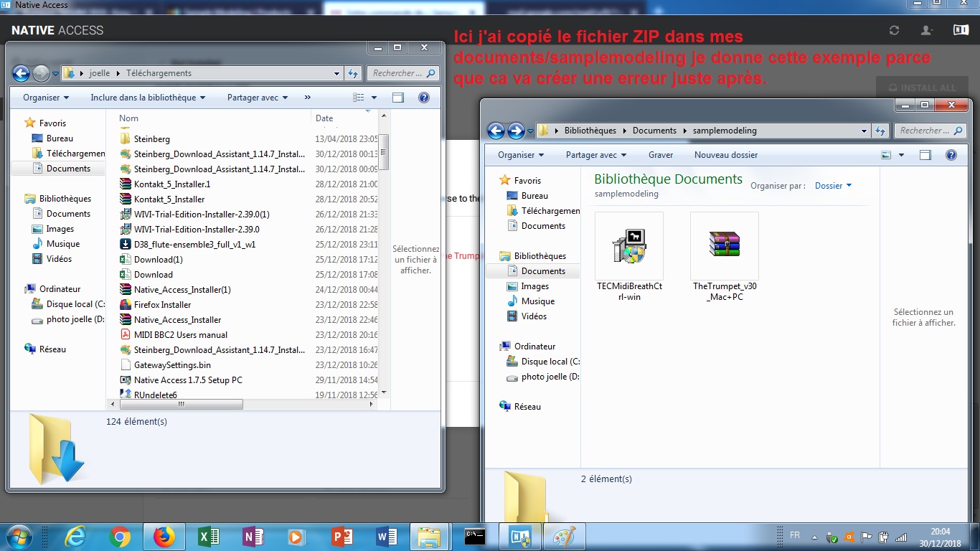Open OneNote from the taskbar
Viewport: 980px width, 551px height.
(x=253, y=537)
